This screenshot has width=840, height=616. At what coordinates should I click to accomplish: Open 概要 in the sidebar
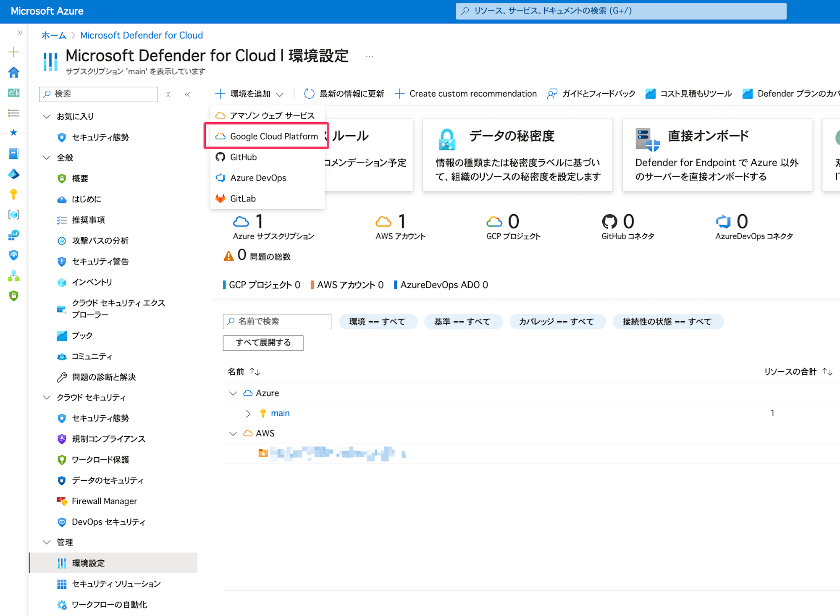click(80, 178)
